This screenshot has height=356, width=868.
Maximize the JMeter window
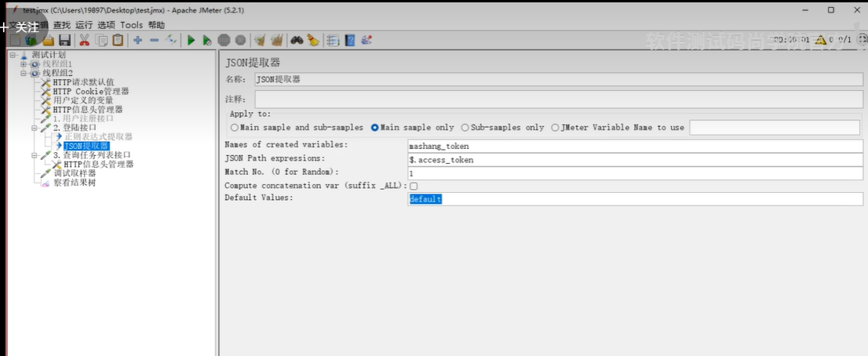tap(831, 10)
